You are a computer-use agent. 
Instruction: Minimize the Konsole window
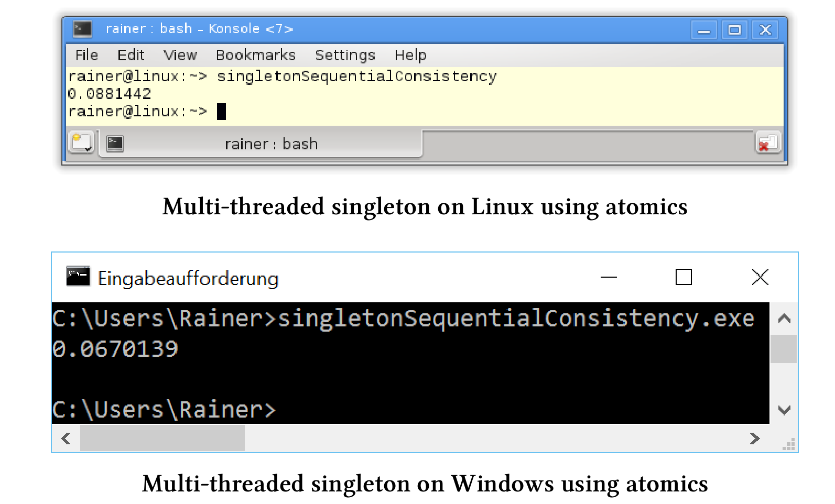point(704,30)
